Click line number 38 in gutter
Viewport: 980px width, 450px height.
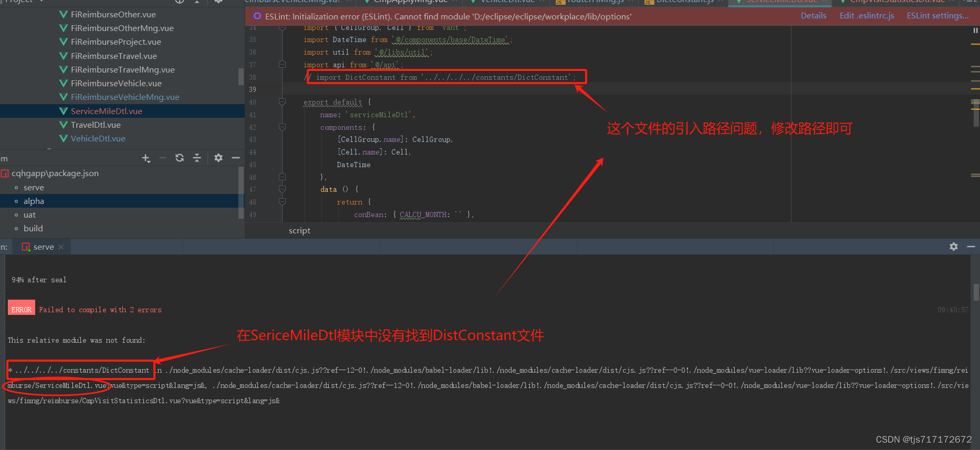pos(253,77)
